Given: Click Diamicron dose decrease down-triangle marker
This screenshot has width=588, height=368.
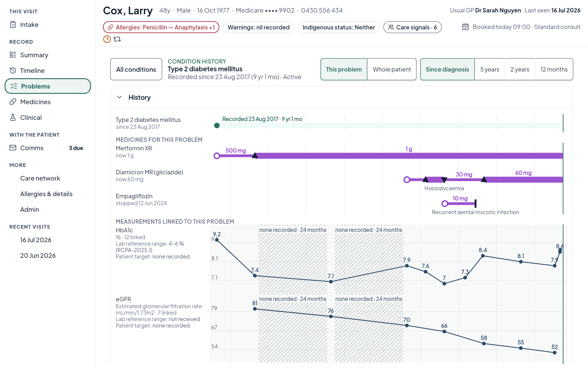Looking at the screenshot, I should pyautogui.click(x=444, y=180).
